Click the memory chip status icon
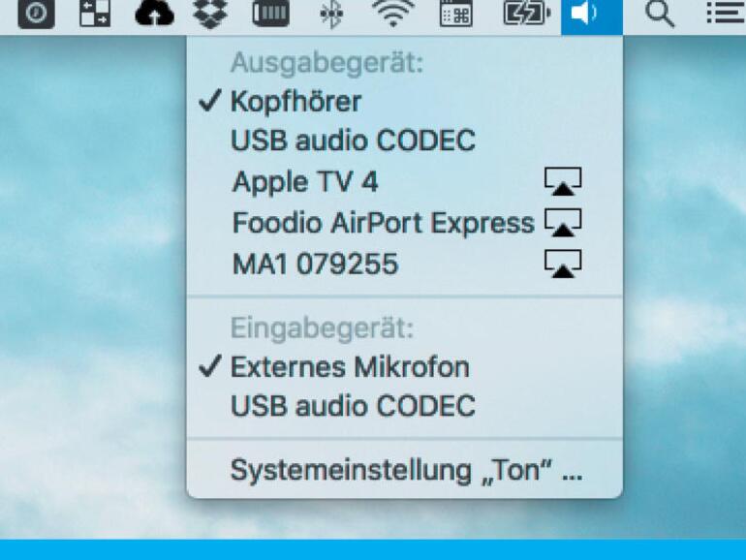The height and width of the screenshot is (560, 746). point(270,13)
